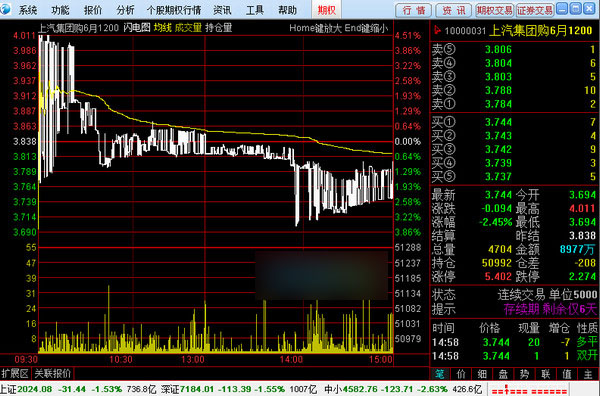Click the 卖④ price 3.804
600x396 pixels.
pyautogui.click(x=498, y=63)
